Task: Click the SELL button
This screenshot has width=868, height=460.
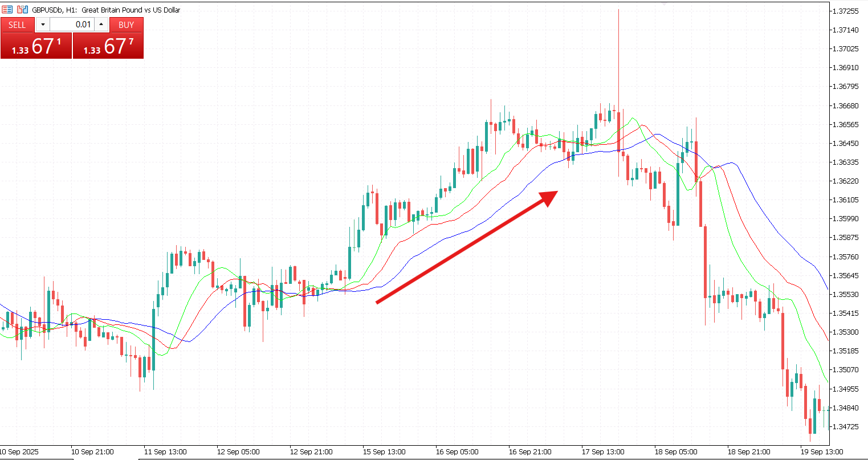Action: tap(17, 25)
